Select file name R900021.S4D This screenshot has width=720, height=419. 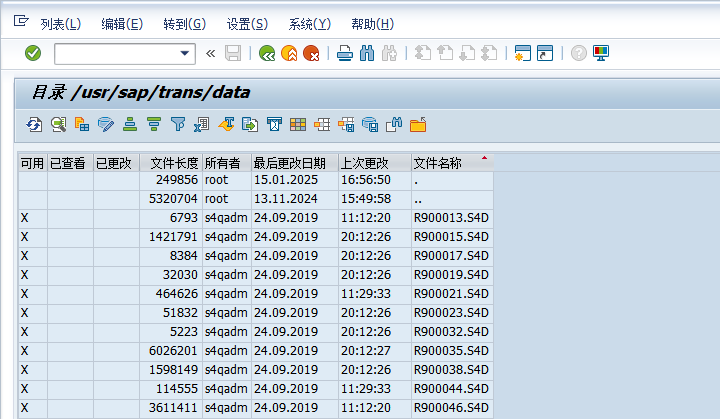coord(451,294)
